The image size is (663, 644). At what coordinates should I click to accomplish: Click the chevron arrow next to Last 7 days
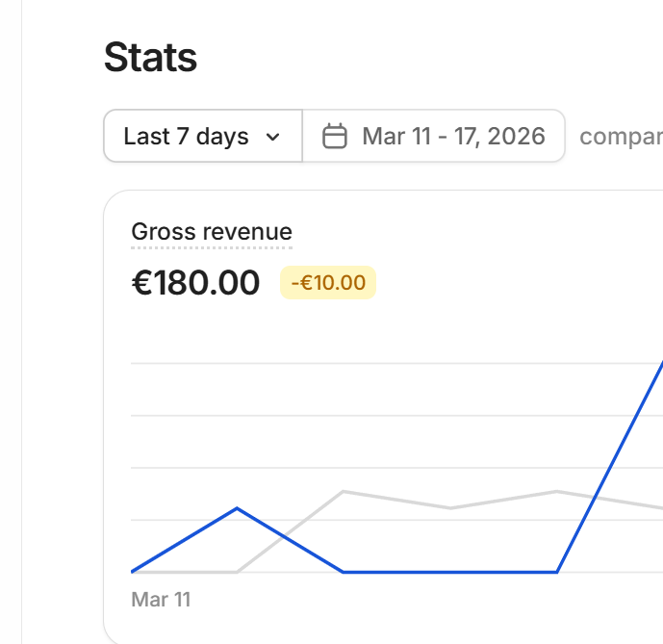pyautogui.click(x=272, y=137)
